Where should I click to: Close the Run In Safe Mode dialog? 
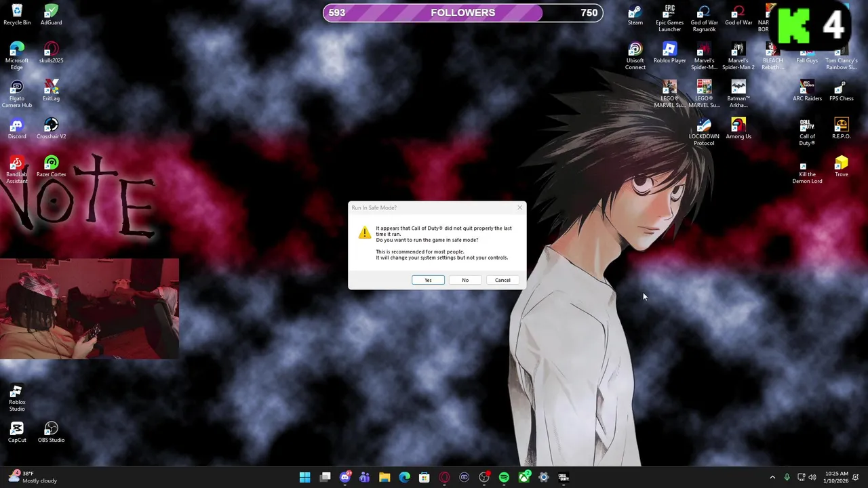(x=519, y=207)
